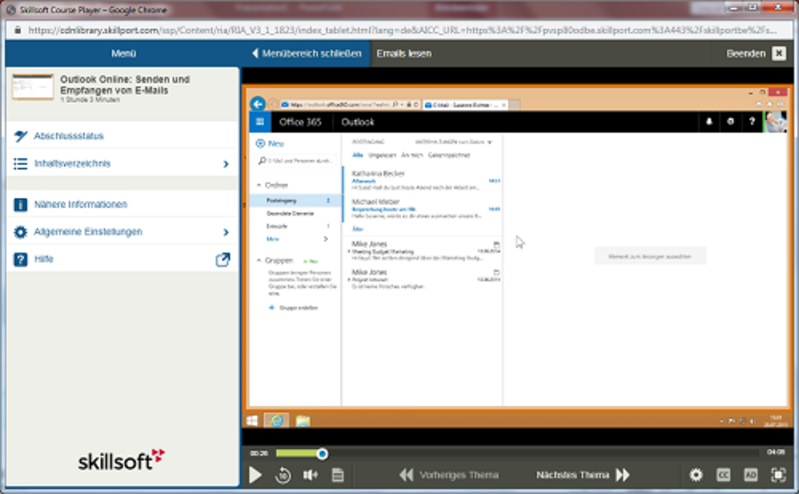Toggle audio description AD
799x494 pixels.
[751, 475]
